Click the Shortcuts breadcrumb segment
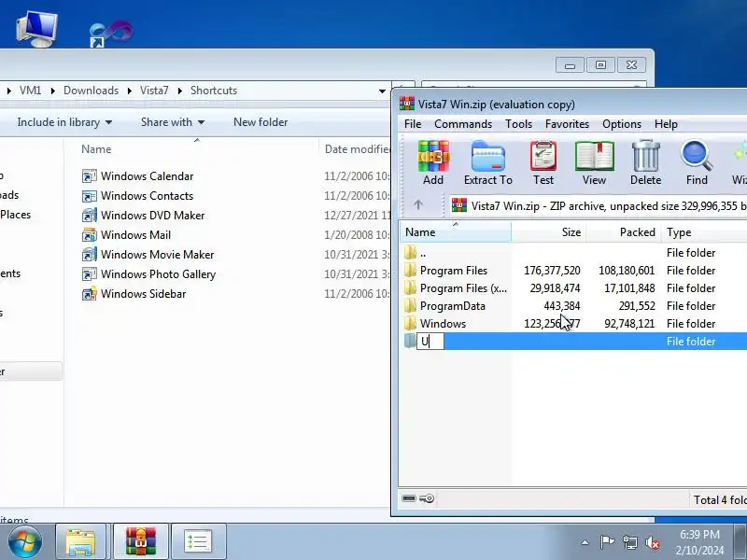 (x=214, y=91)
